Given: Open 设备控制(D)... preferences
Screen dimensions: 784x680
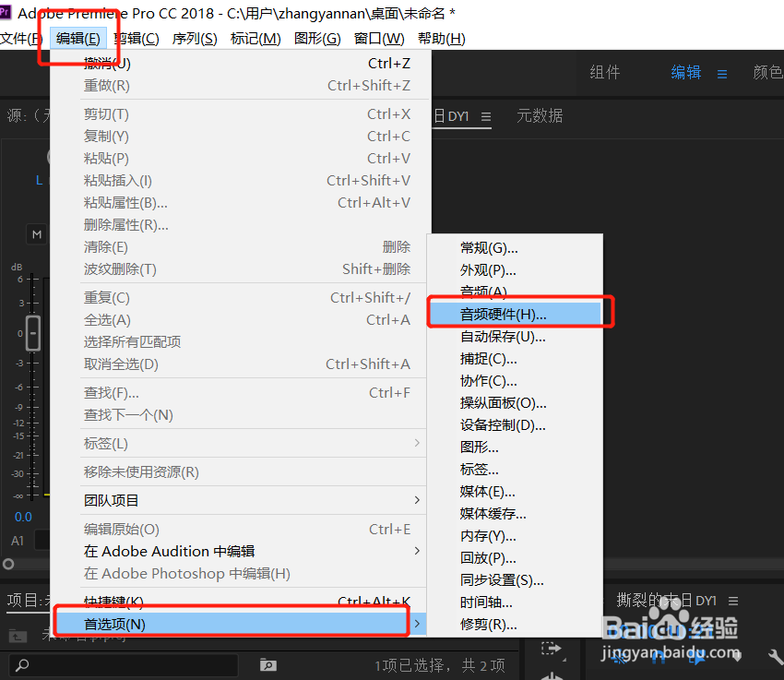Looking at the screenshot, I should [x=515, y=425].
